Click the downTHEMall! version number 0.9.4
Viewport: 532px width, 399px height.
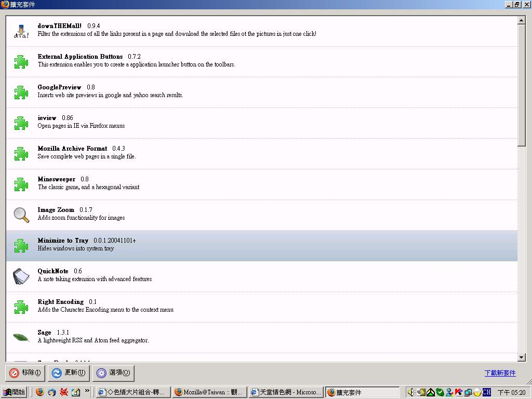coord(94,26)
